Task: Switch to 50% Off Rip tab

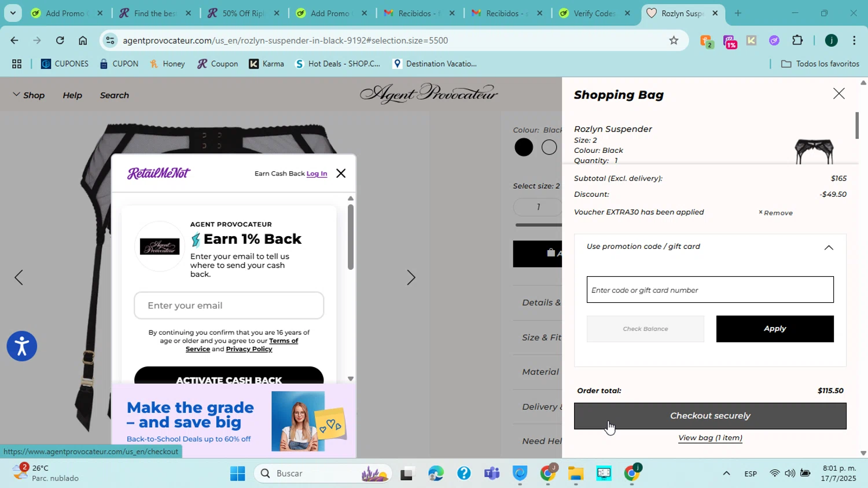Action: click(243, 13)
